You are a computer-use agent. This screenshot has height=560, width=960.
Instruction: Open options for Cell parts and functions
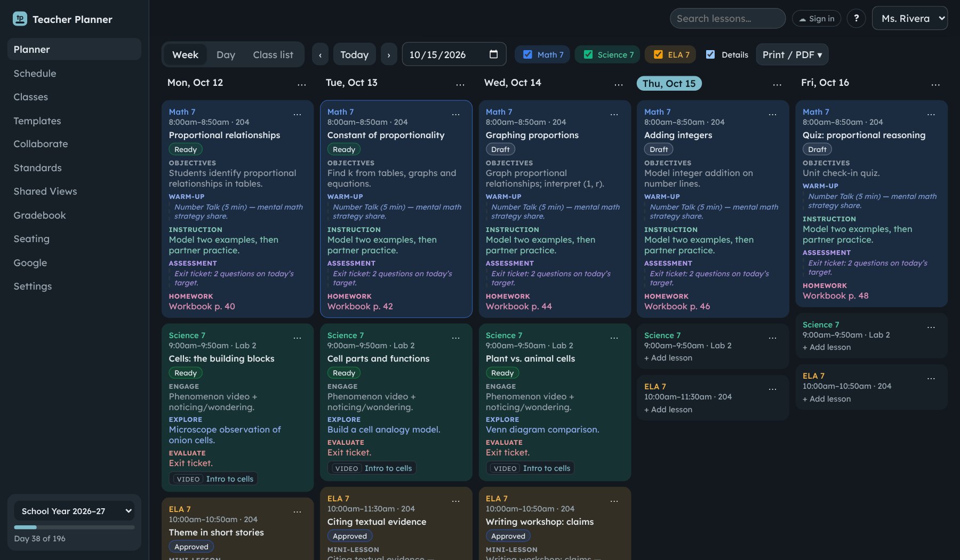pos(455,337)
